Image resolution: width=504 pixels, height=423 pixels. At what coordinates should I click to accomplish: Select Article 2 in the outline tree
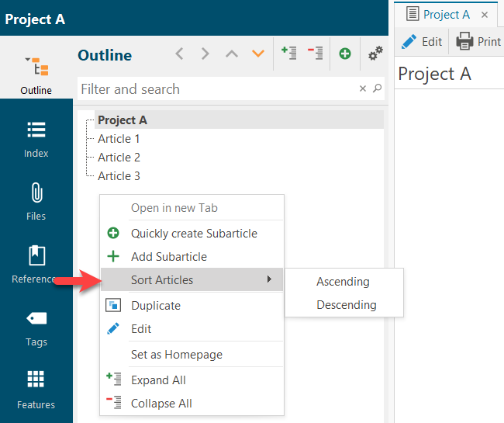119,158
